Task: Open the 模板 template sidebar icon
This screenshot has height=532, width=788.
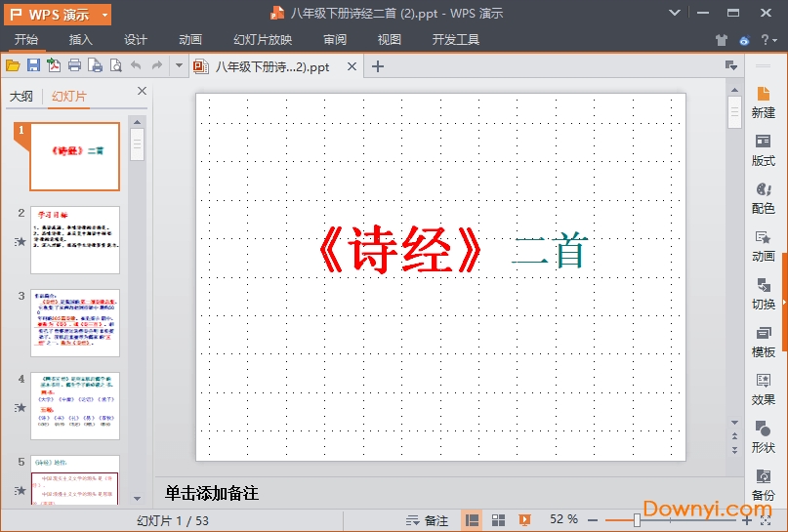Action: point(763,342)
